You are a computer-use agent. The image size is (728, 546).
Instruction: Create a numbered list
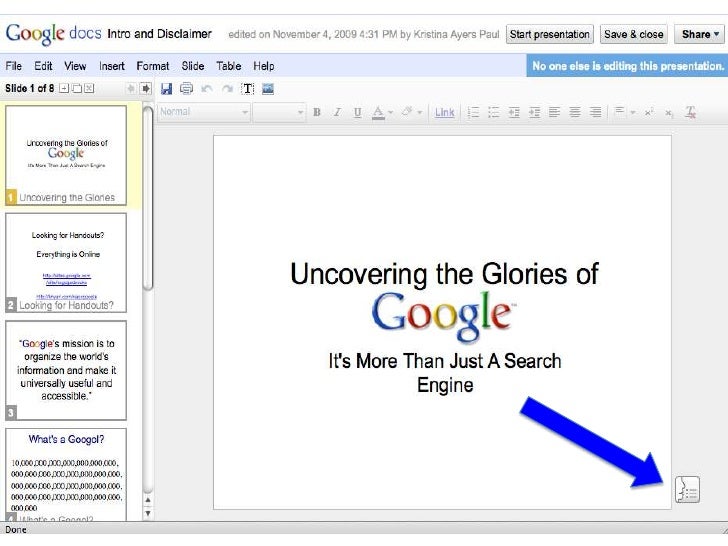tap(473, 112)
